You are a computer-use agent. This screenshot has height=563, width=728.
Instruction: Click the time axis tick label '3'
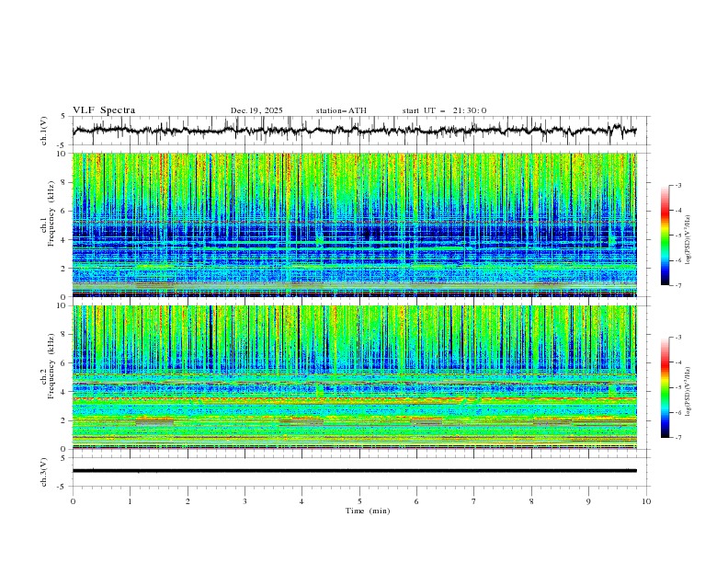(245, 501)
